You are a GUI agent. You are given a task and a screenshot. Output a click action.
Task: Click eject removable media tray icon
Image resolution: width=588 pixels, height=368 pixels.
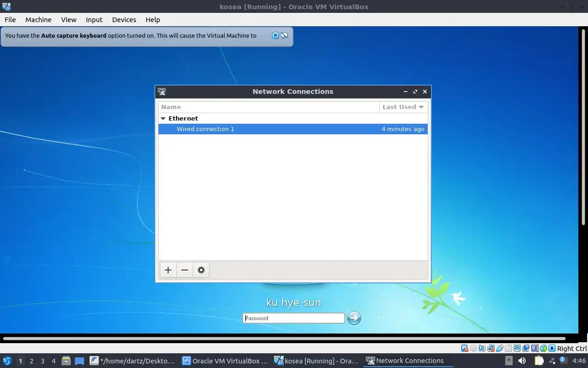509,361
